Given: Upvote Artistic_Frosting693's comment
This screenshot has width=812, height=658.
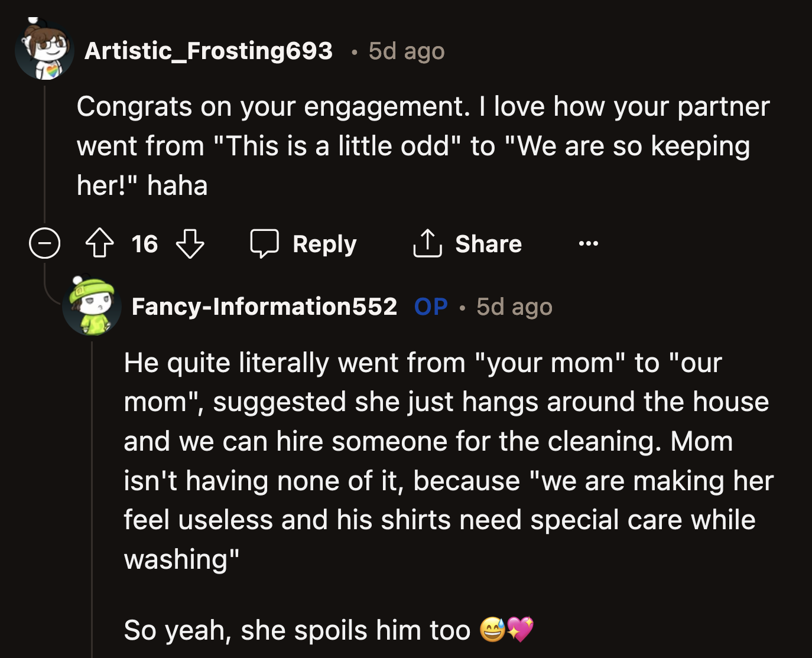Looking at the screenshot, I should (x=100, y=244).
